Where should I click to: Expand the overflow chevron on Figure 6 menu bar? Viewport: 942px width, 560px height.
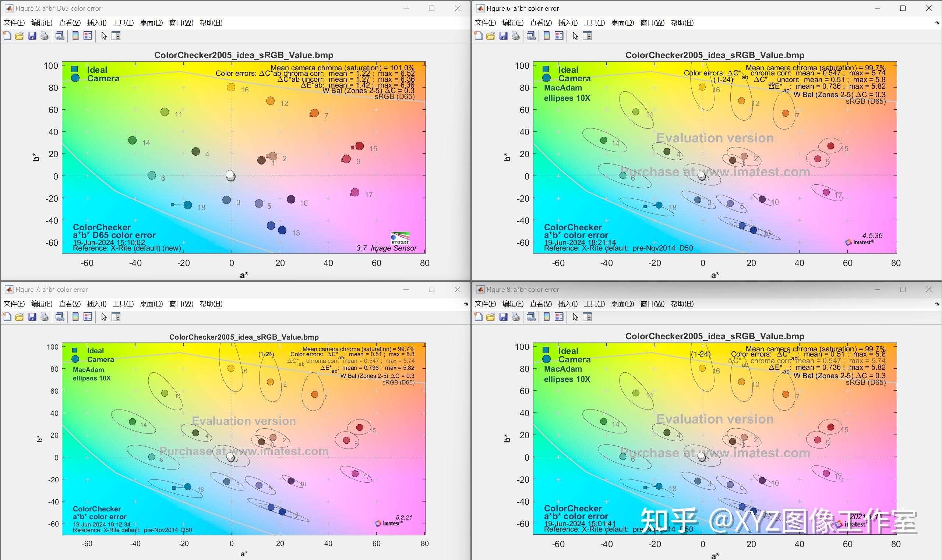(x=938, y=23)
